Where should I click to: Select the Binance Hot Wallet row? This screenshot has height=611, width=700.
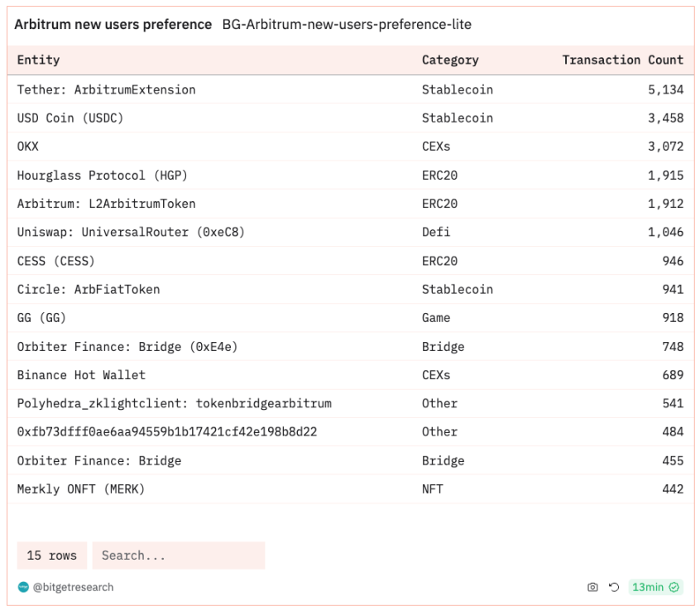(x=351, y=375)
